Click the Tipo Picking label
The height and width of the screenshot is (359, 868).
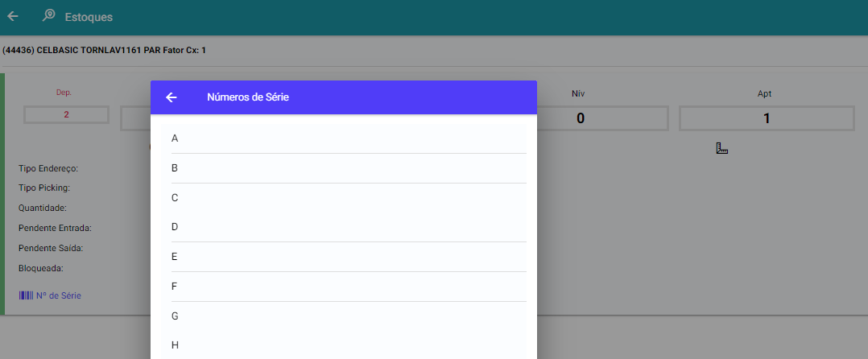point(43,188)
